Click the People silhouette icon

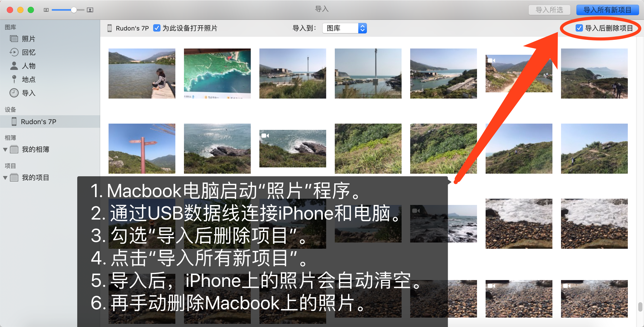point(14,66)
